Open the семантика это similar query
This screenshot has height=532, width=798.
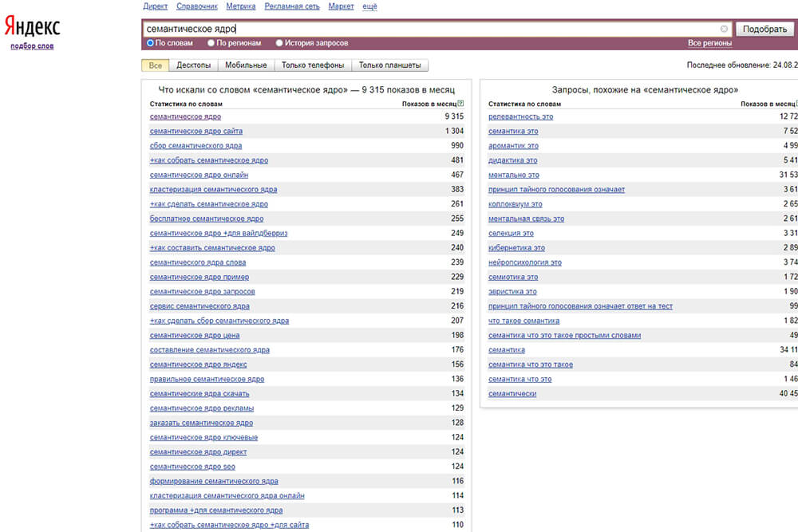513,132
